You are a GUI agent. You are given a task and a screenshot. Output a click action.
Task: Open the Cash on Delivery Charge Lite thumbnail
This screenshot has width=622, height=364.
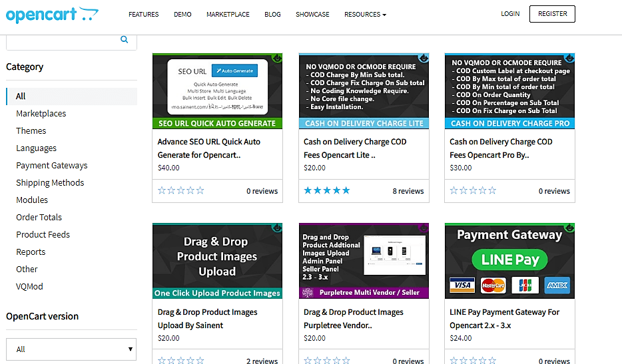point(364,91)
